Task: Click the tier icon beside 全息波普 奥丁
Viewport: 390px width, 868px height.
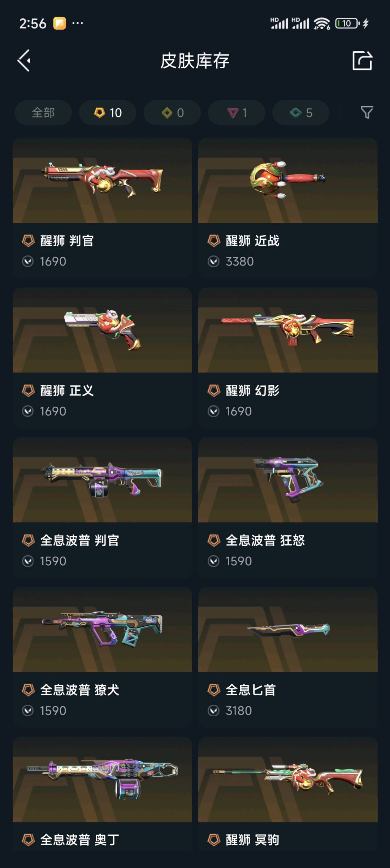Action: 28,840
